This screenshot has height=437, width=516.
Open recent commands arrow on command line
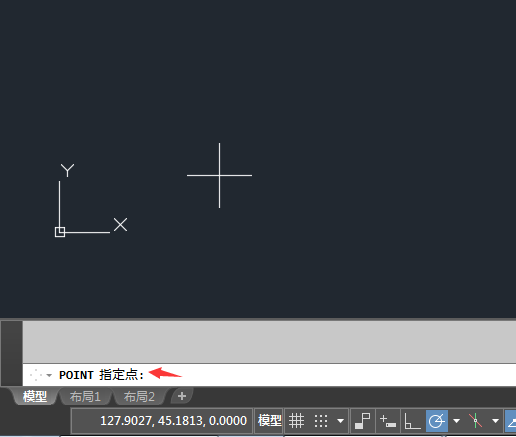[x=49, y=375]
